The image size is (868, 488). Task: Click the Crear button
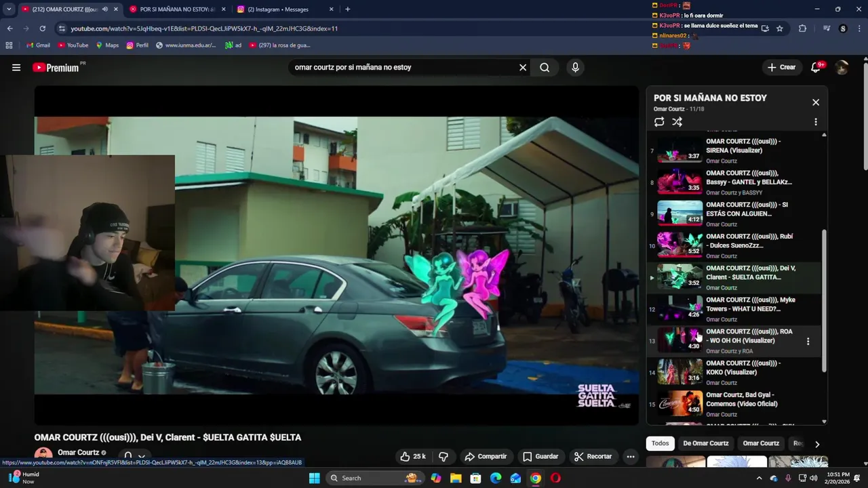tap(781, 67)
